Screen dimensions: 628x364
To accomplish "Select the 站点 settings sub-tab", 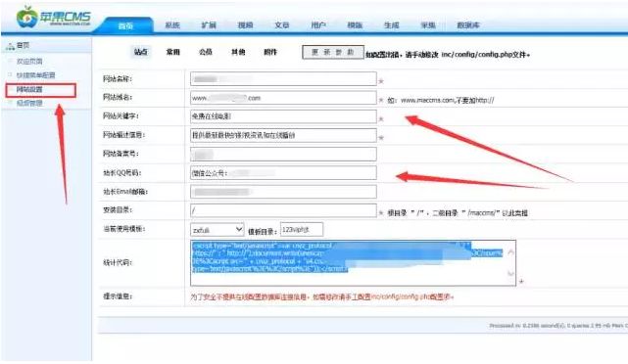I will 140,52.
